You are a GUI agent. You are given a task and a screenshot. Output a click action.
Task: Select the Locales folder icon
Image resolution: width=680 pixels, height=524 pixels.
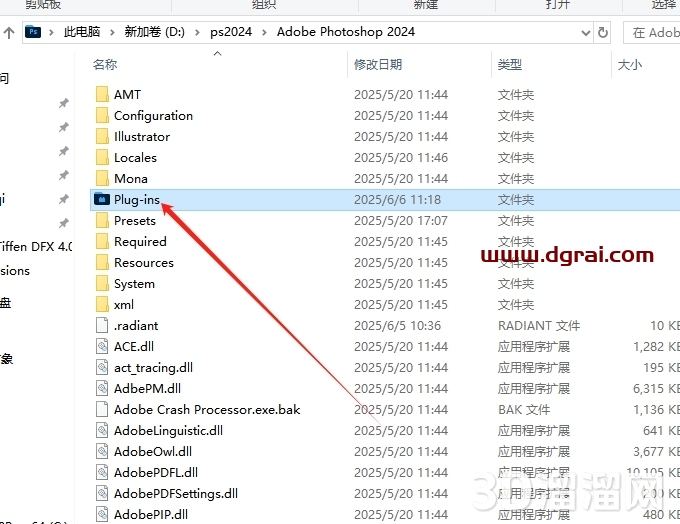[x=102, y=157]
